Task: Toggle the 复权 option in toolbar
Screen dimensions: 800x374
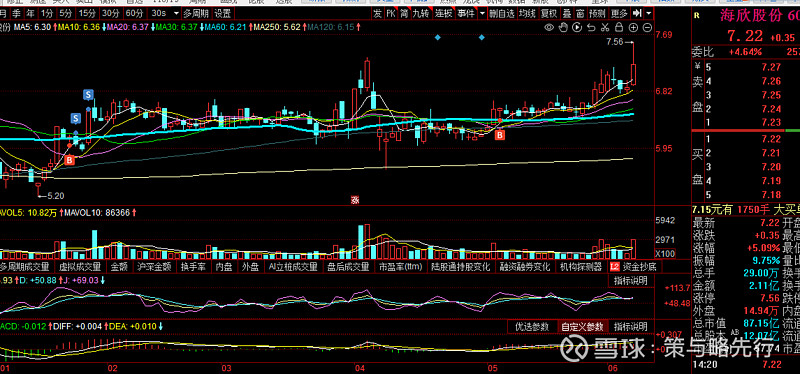Action: [548, 13]
